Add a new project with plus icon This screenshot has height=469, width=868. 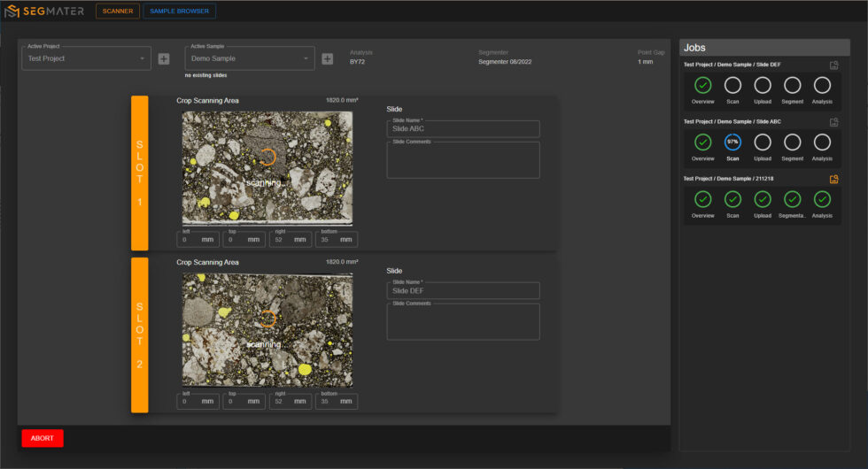164,58
